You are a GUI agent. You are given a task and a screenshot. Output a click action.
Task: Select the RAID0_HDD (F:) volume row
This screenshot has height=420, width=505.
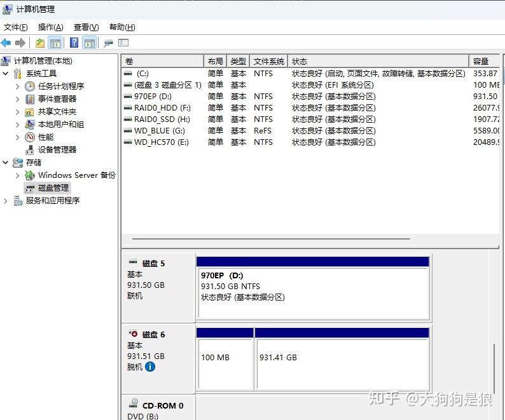click(x=311, y=108)
